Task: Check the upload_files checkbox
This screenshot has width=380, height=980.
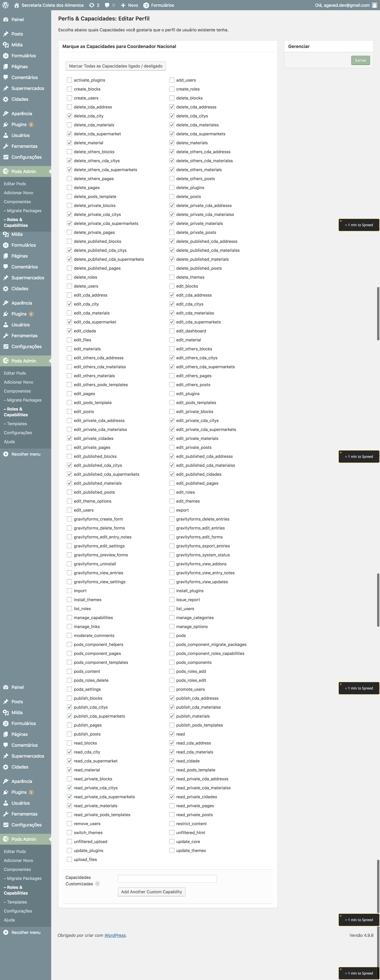Action: coord(69,859)
